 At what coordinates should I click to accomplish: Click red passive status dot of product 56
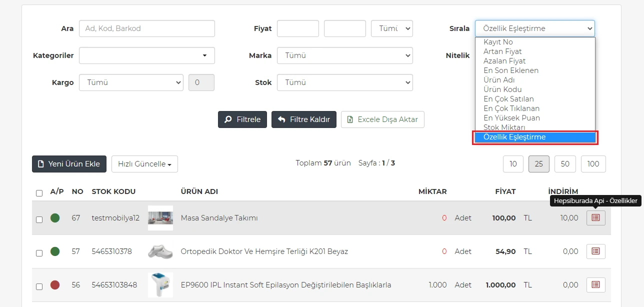(55, 285)
